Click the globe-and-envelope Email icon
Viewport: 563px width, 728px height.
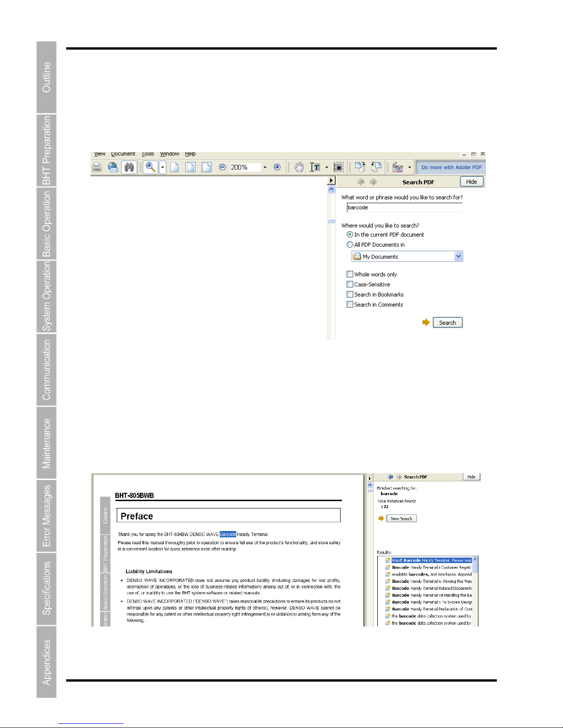click(x=113, y=167)
